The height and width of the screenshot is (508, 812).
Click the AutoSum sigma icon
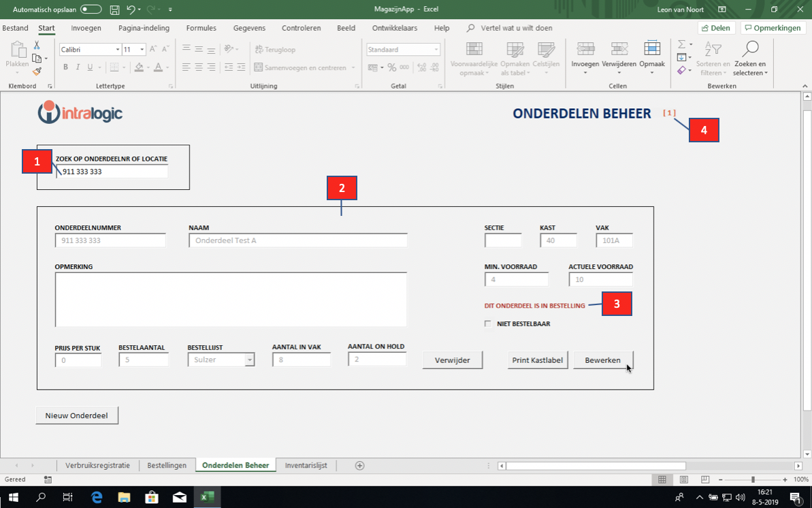point(681,44)
